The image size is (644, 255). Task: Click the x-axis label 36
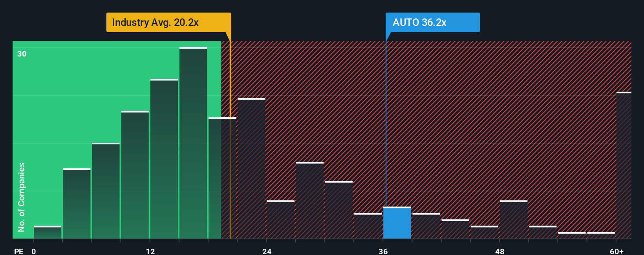[383, 251]
